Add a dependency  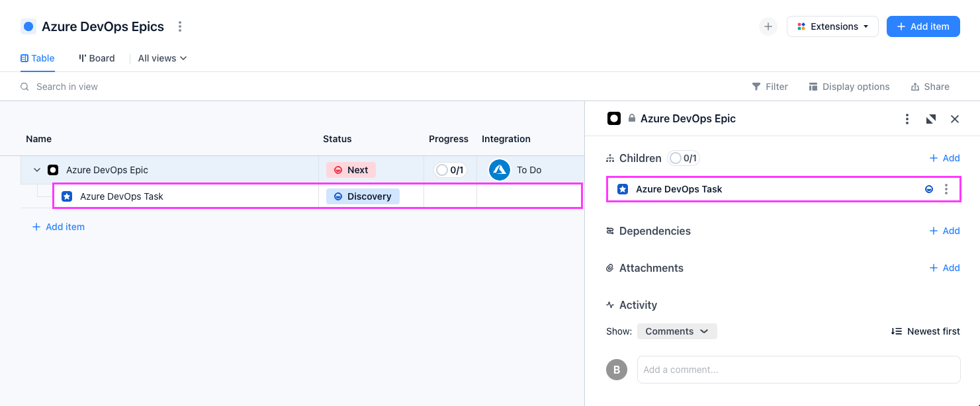coord(944,231)
